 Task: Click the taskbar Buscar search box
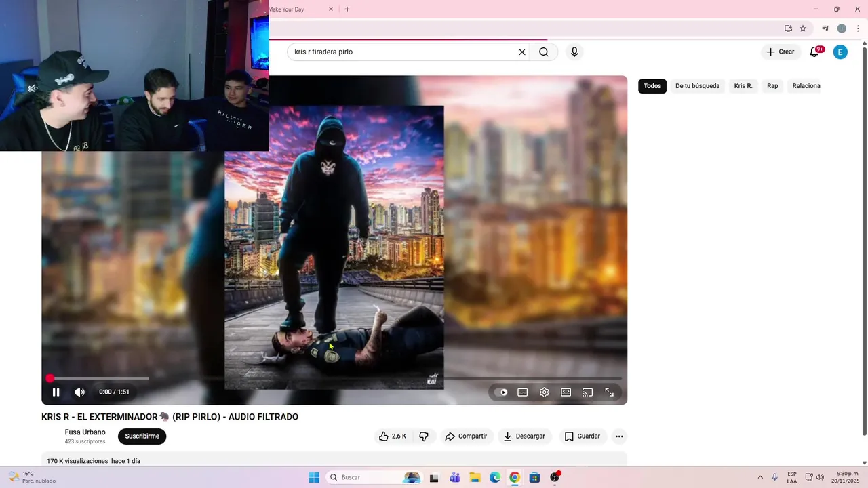[374, 477]
